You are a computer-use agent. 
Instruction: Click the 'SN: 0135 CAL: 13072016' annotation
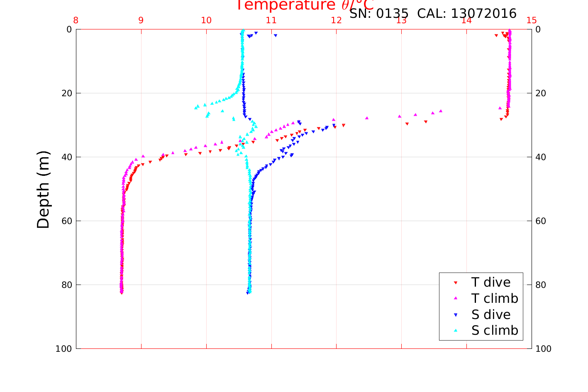[433, 14]
